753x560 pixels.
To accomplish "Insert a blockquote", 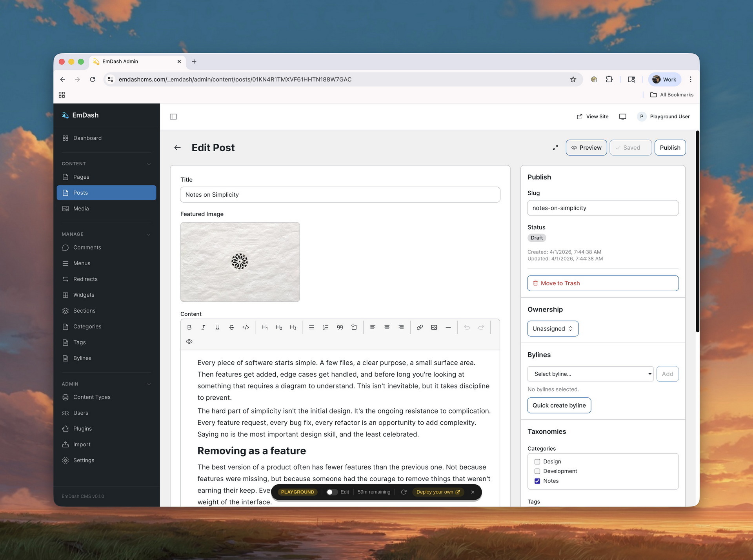I will coord(340,327).
